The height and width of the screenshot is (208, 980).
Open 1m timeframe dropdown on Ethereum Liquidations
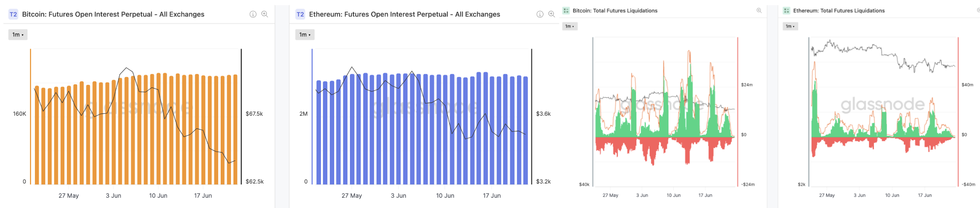[x=790, y=26]
